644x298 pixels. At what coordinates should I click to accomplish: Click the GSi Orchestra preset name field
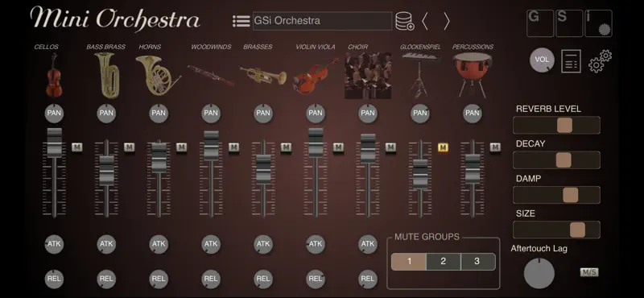(x=322, y=21)
